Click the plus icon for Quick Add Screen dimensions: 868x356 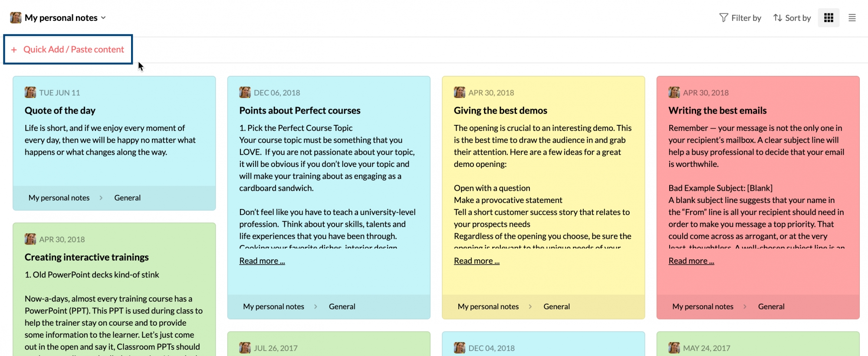(x=14, y=50)
